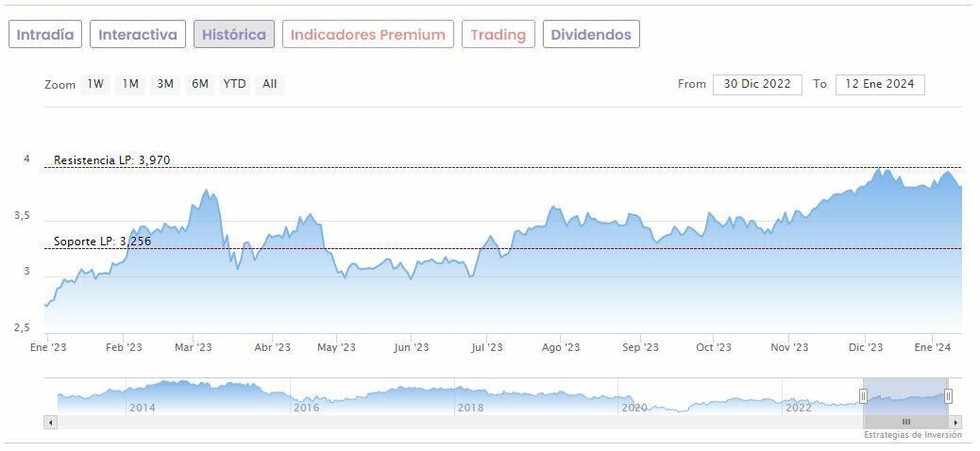Click the navigator's left range handle
This screenshot has height=451, width=980.
863,396
